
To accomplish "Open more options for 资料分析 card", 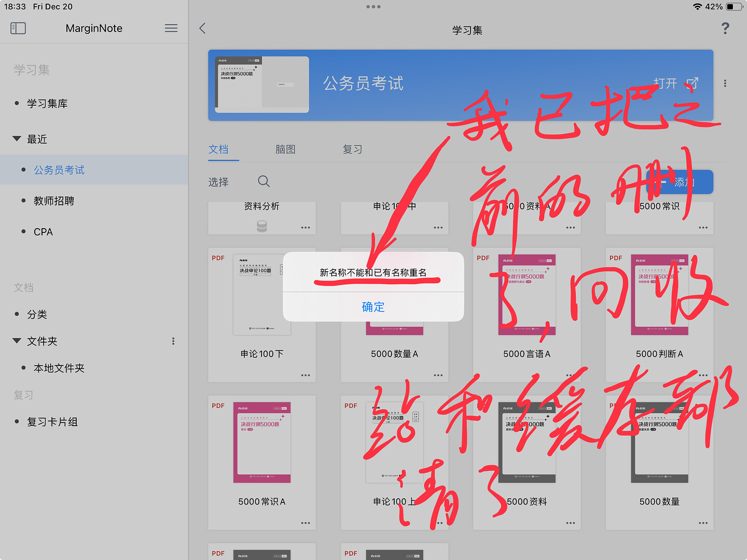I will [306, 227].
